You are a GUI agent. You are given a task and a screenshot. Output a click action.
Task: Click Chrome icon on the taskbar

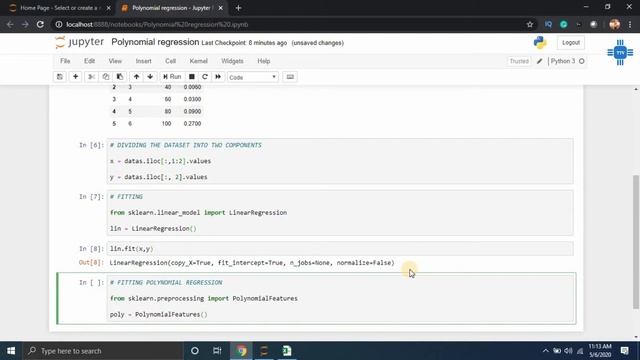tap(241, 351)
